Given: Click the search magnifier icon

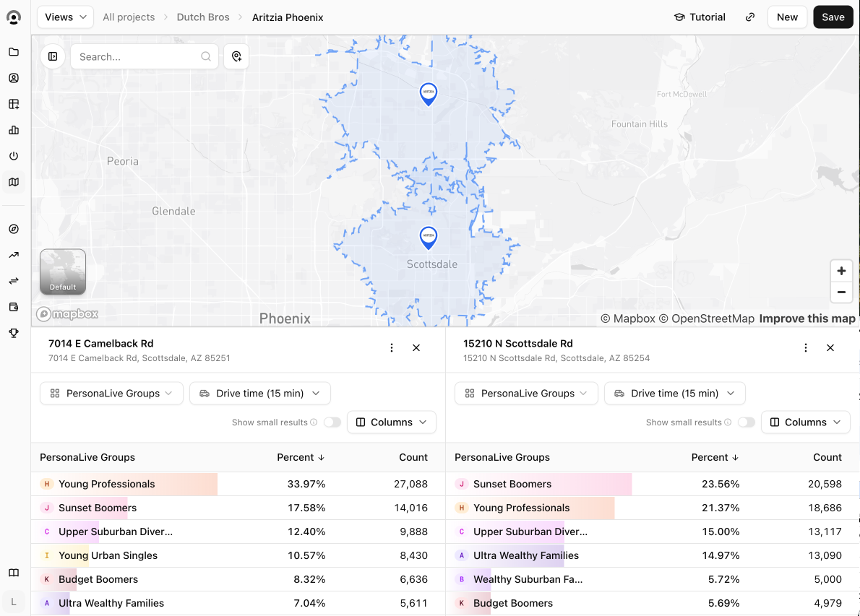Looking at the screenshot, I should [206, 56].
